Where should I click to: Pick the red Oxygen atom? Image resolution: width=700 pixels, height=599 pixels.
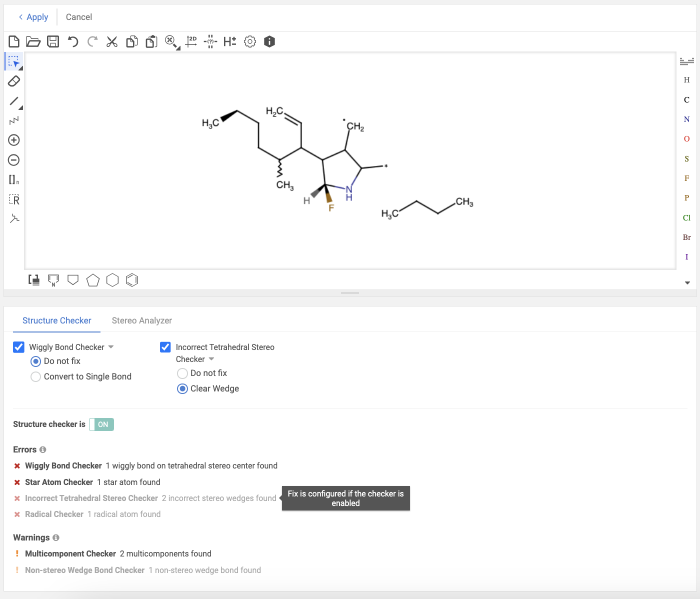pyautogui.click(x=686, y=139)
